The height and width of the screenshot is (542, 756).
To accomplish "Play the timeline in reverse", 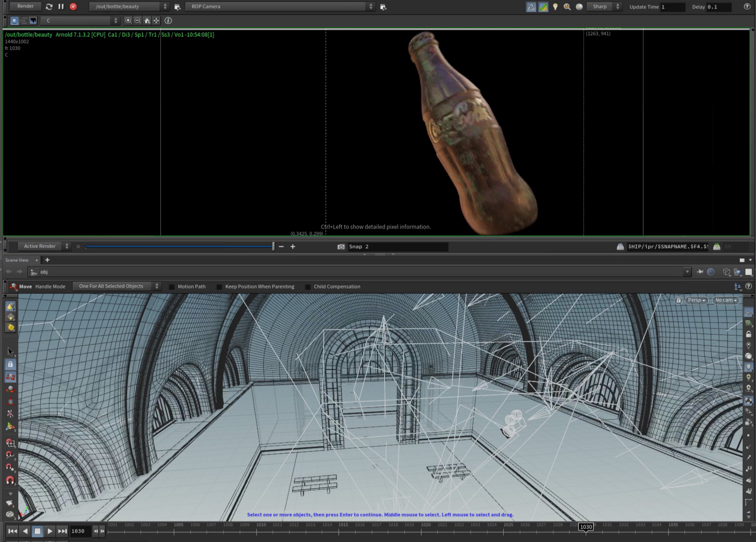I will point(25,531).
